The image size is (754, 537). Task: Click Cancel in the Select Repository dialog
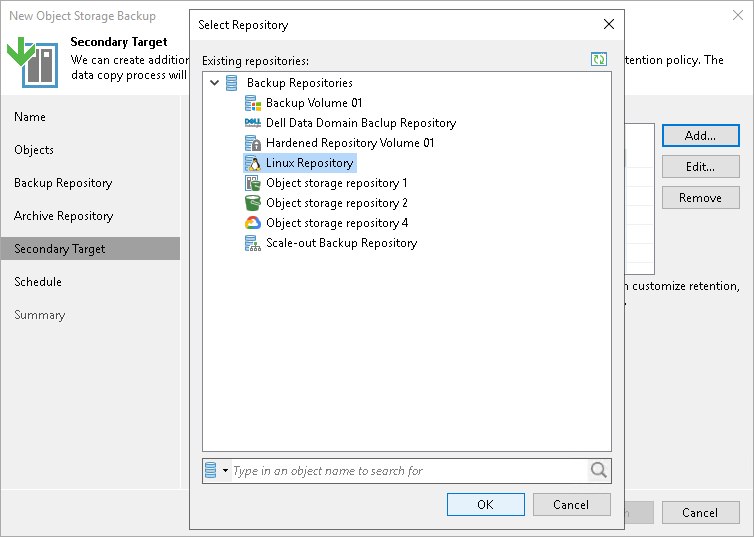pos(571,504)
